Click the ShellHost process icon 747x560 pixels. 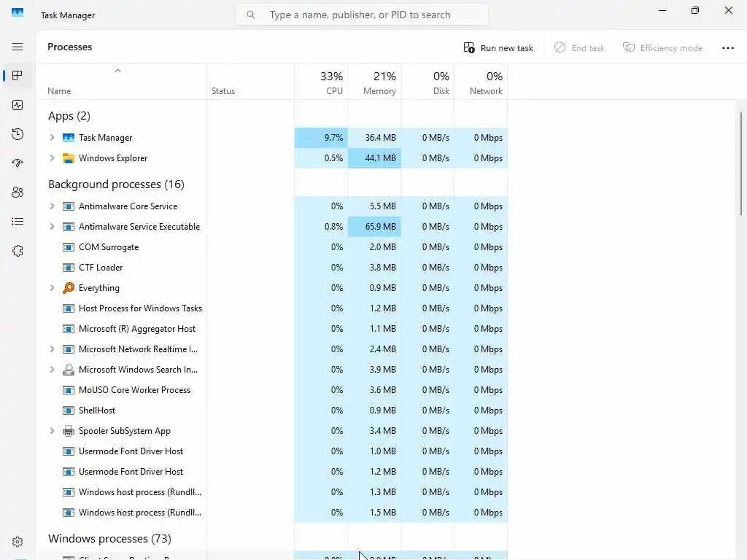pyautogui.click(x=69, y=411)
